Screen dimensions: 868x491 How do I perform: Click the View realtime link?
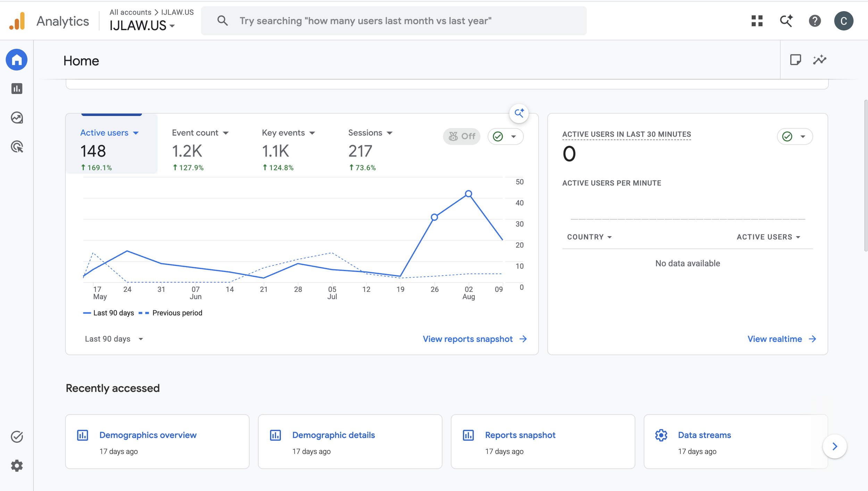(x=775, y=339)
